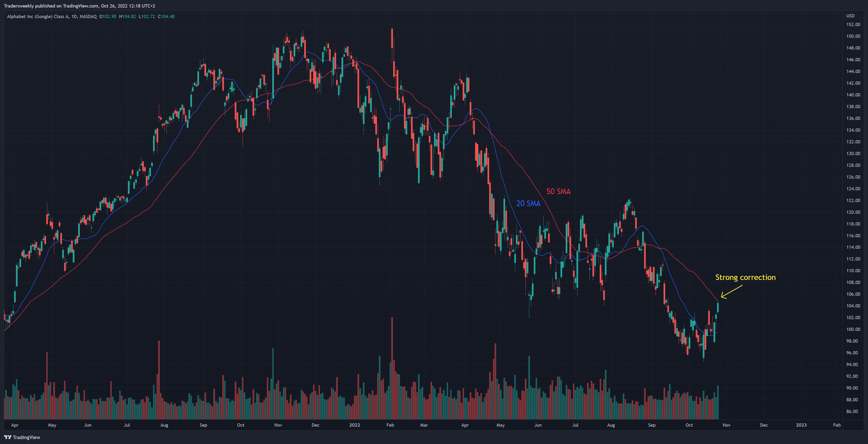Click the 130.00 price axis label
This screenshot has width=868, height=444.
pyautogui.click(x=853, y=153)
